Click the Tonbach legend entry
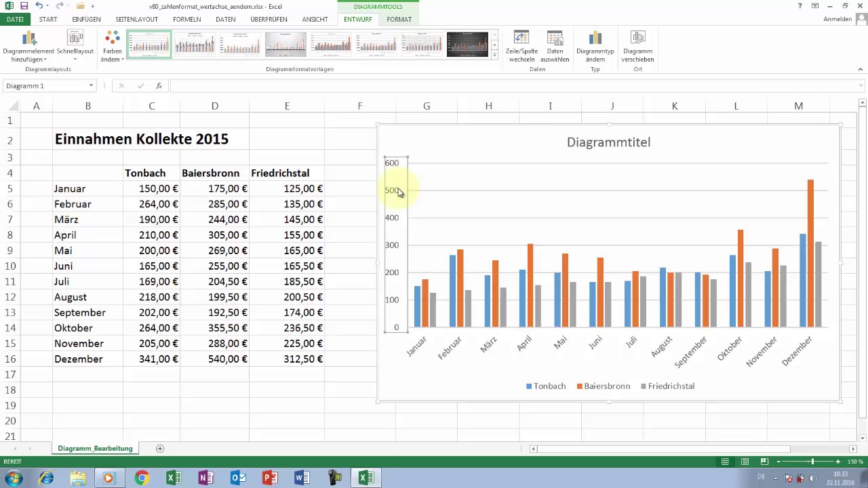The image size is (868, 488). (x=545, y=386)
